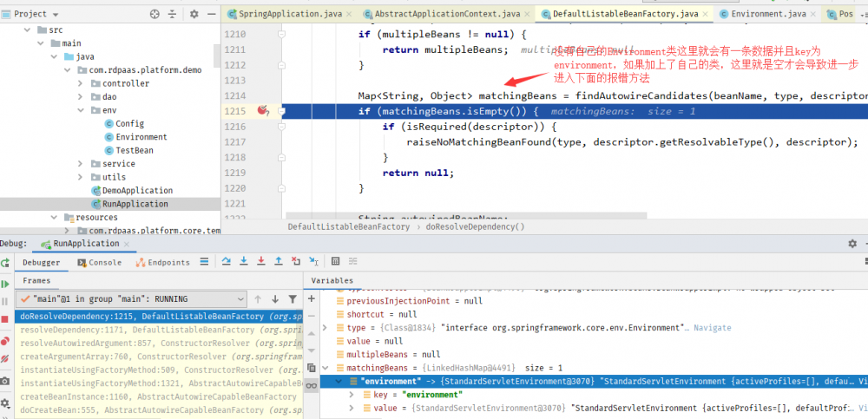The width and height of the screenshot is (868, 419).
Task: Open the Endpoints tab
Action: pyautogui.click(x=163, y=262)
